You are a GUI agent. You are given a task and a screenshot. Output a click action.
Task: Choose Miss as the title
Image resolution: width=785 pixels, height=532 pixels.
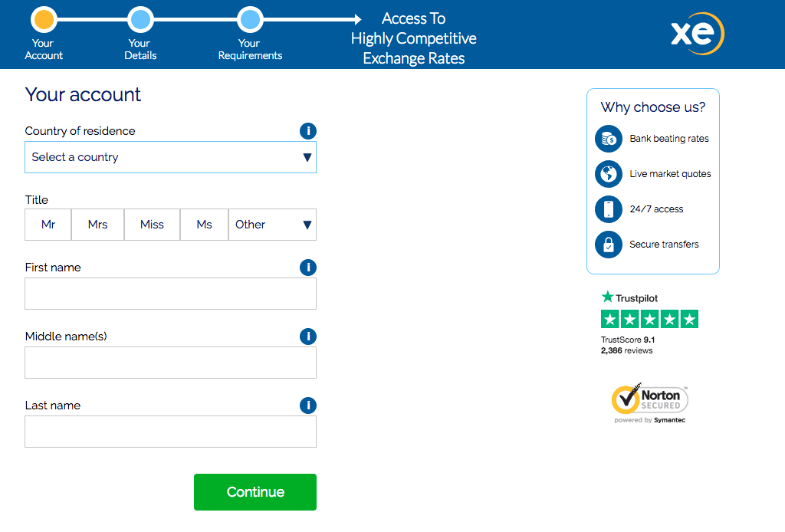click(152, 225)
